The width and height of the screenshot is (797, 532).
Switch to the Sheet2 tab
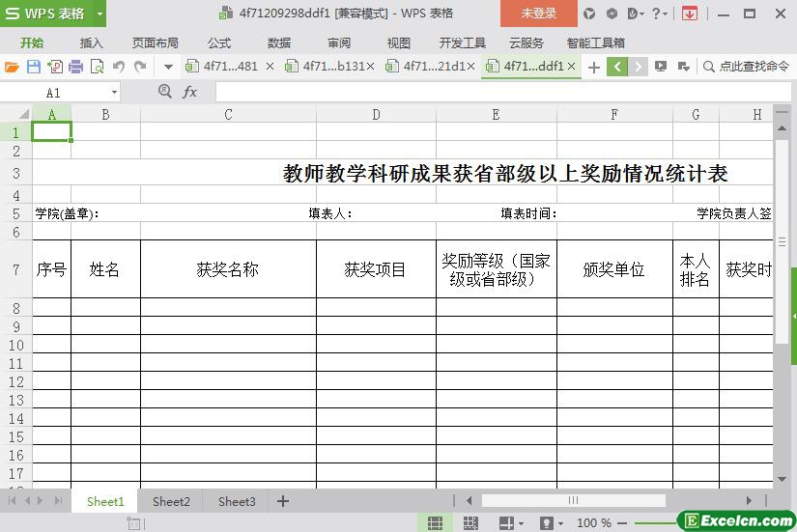[x=171, y=501]
